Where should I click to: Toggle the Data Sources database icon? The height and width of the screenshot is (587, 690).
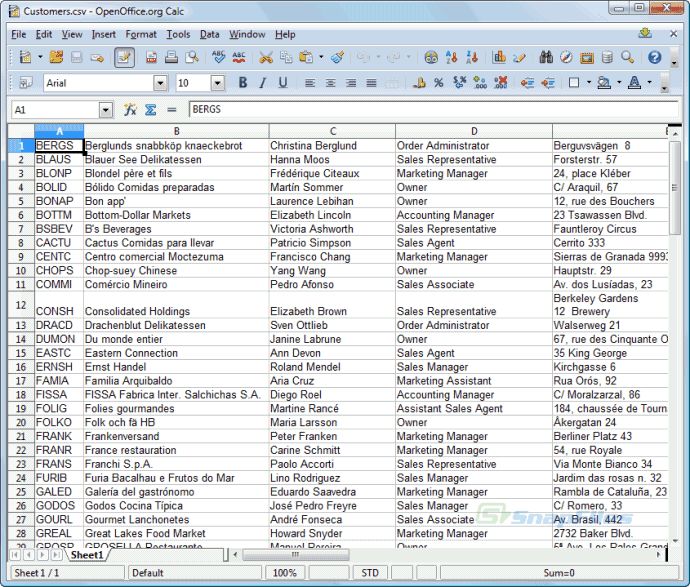coord(607,57)
